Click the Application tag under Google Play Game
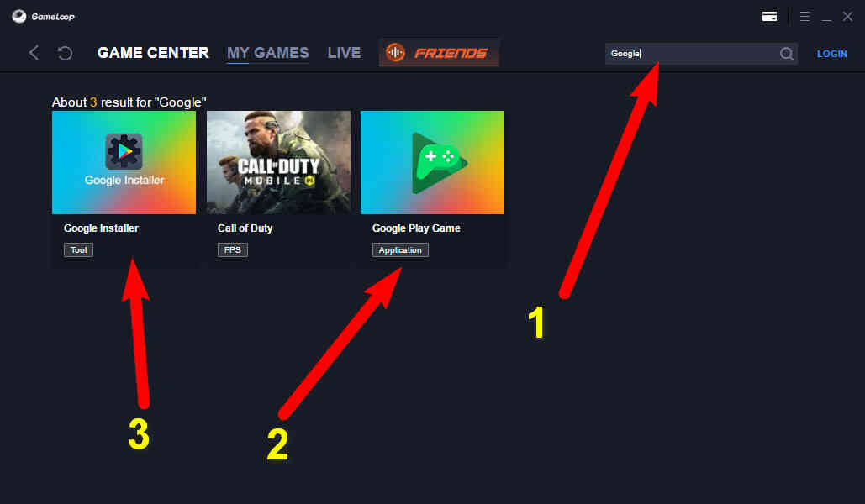 pyautogui.click(x=400, y=249)
